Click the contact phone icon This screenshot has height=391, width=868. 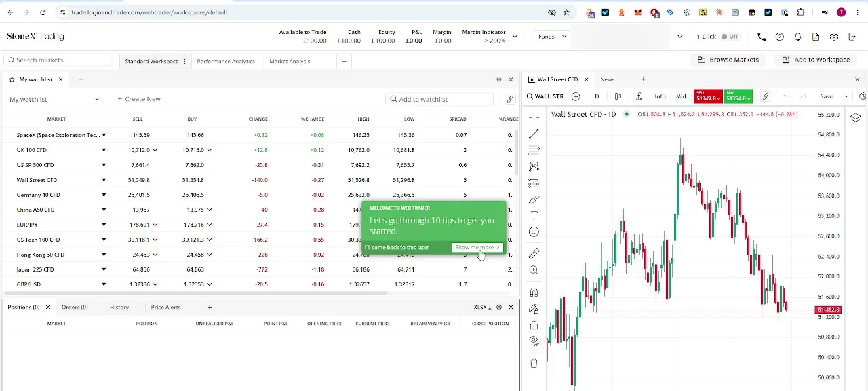tap(762, 37)
